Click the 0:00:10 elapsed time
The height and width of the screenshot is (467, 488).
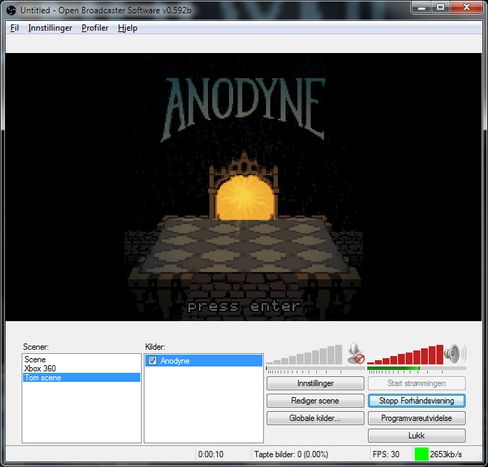pyautogui.click(x=211, y=454)
